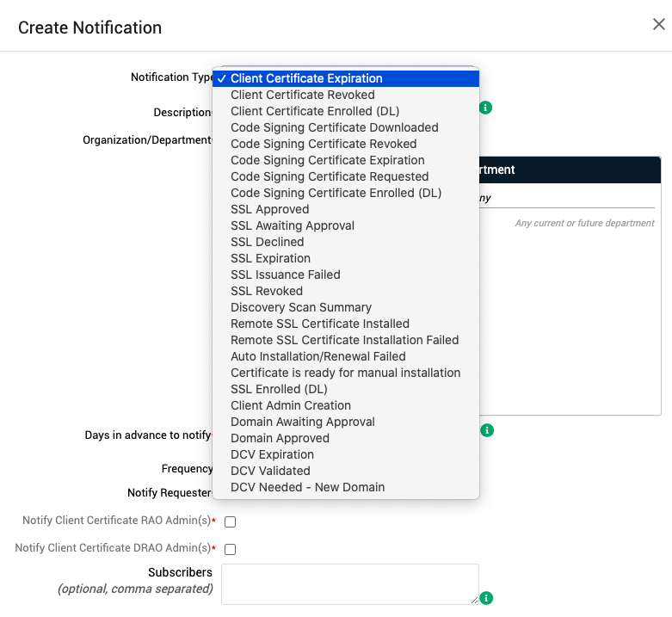The height and width of the screenshot is (617, 672).
Task: Choose Code Signing Certificate Downloaded
Action: point(335,127)
